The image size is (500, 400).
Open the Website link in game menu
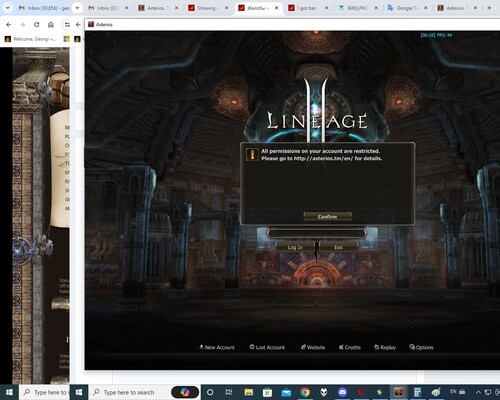(x=313, y=347)
